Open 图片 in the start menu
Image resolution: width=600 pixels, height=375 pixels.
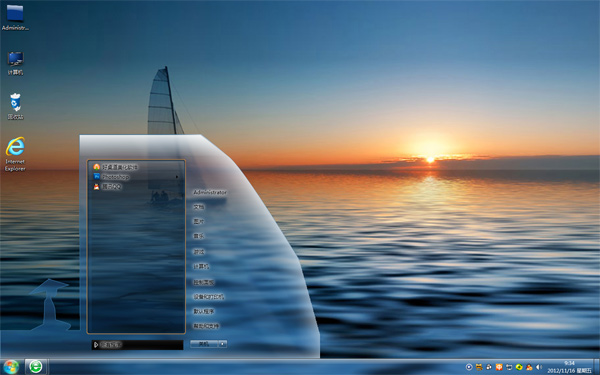pyautogui.click(x=199, y=221)
